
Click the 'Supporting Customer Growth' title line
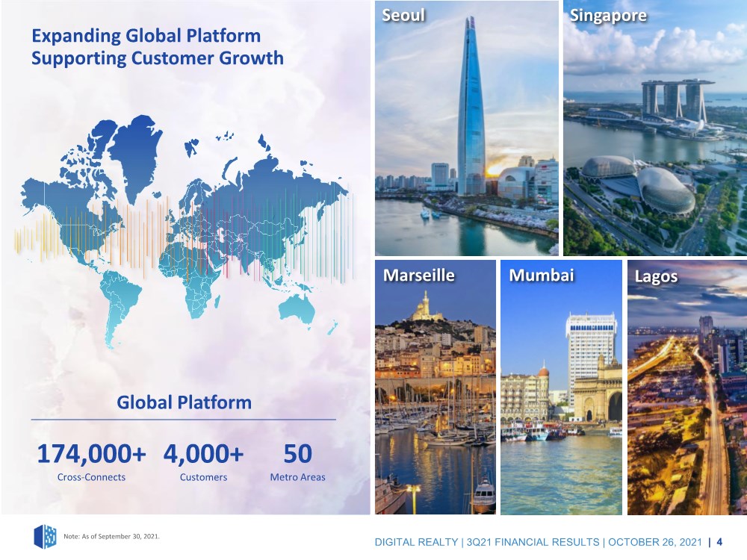click(158, 58)
